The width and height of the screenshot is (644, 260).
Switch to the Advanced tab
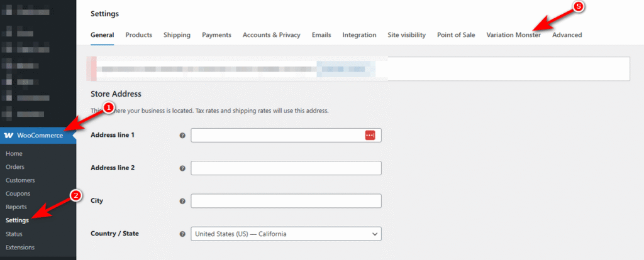pos(567,35)
